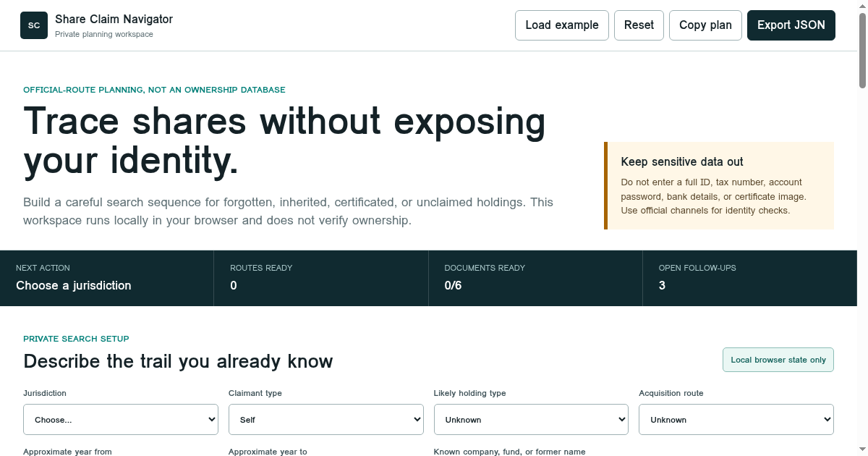Image resolution: width=868 pixels, height=456 pixels.
Task: Click the SC logo icon
Action: click(x=34, y=25)
